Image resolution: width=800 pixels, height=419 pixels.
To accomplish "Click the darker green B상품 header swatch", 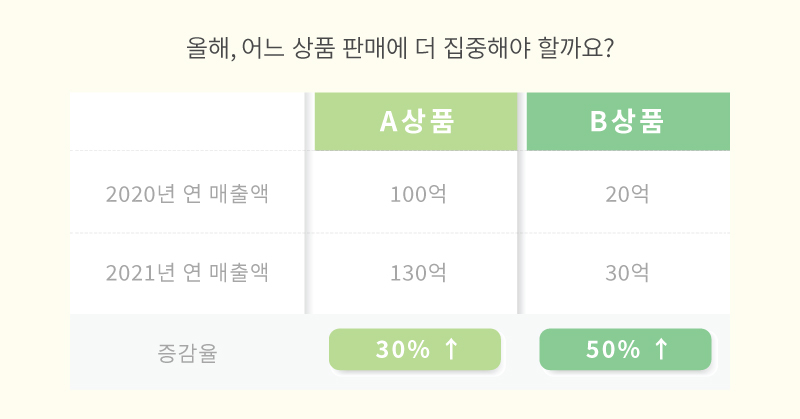I will click(x=628, y=121).
